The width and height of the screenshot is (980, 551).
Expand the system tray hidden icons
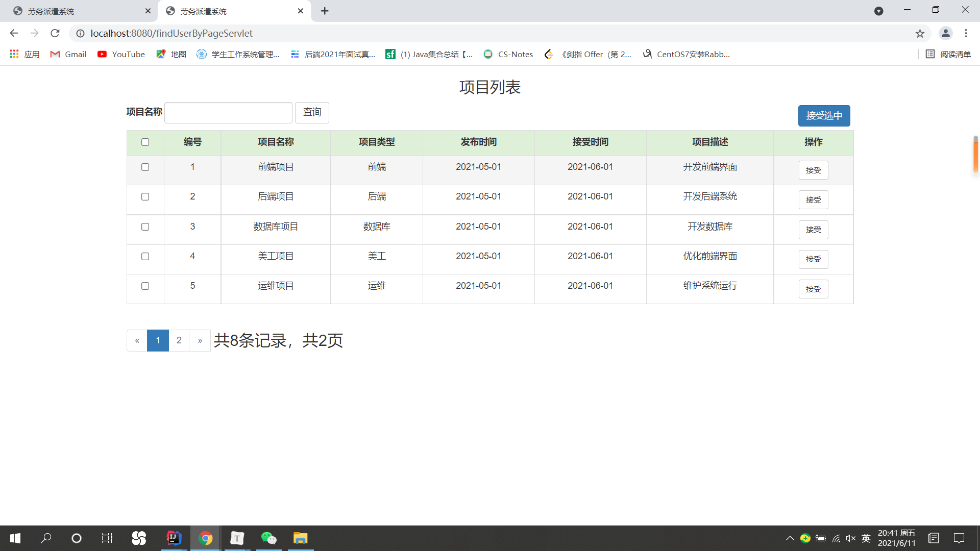click(x=790, y=538)
